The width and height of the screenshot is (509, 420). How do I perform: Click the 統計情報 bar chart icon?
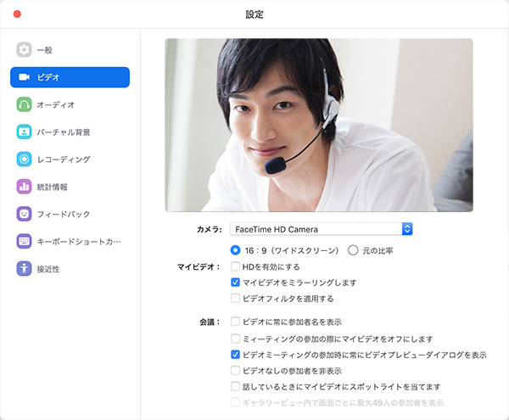pyautogui.click(x=25, y=187)
